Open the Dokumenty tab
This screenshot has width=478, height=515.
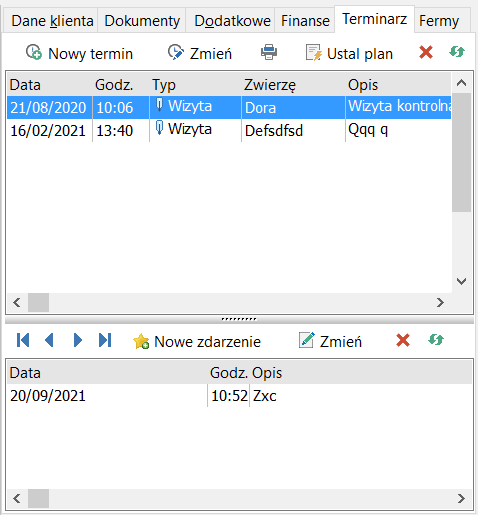coord(142,21)
